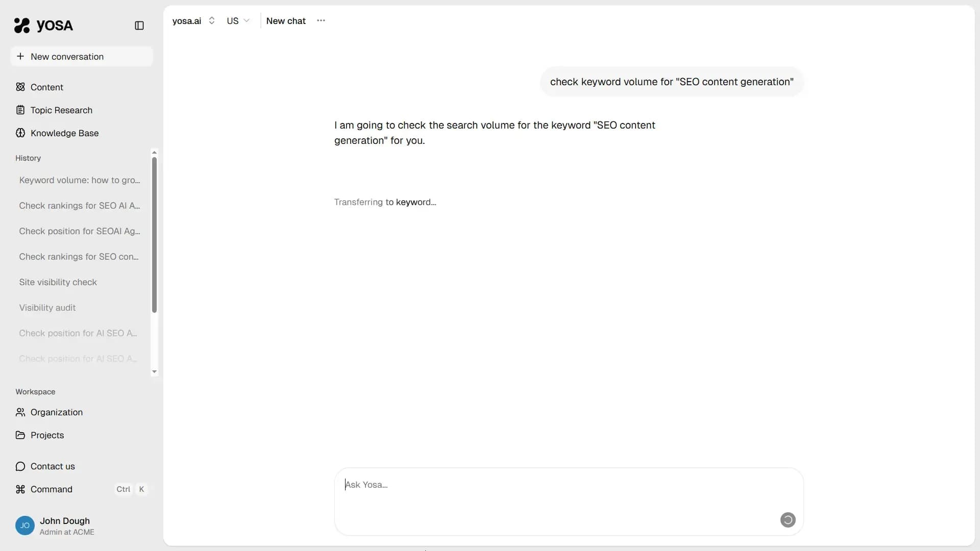Click the Workspace section heading

[x=35, y=391]
